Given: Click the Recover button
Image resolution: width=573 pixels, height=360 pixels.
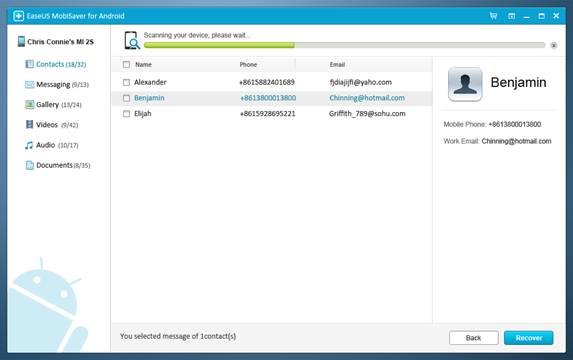Looking at the screenshot, I should pos(529,338).
